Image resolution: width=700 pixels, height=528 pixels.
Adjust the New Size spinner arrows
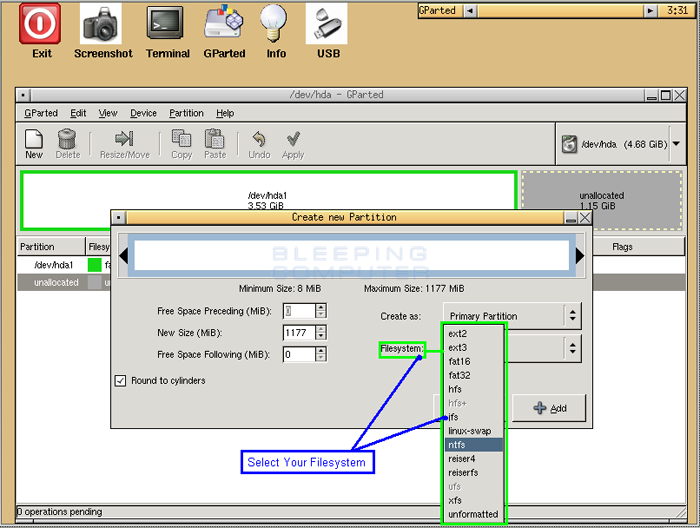[321, 333]
